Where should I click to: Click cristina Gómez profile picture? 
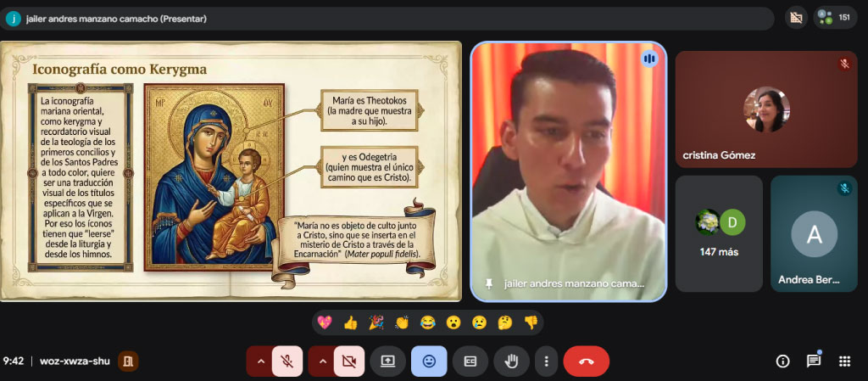(766, 109)
